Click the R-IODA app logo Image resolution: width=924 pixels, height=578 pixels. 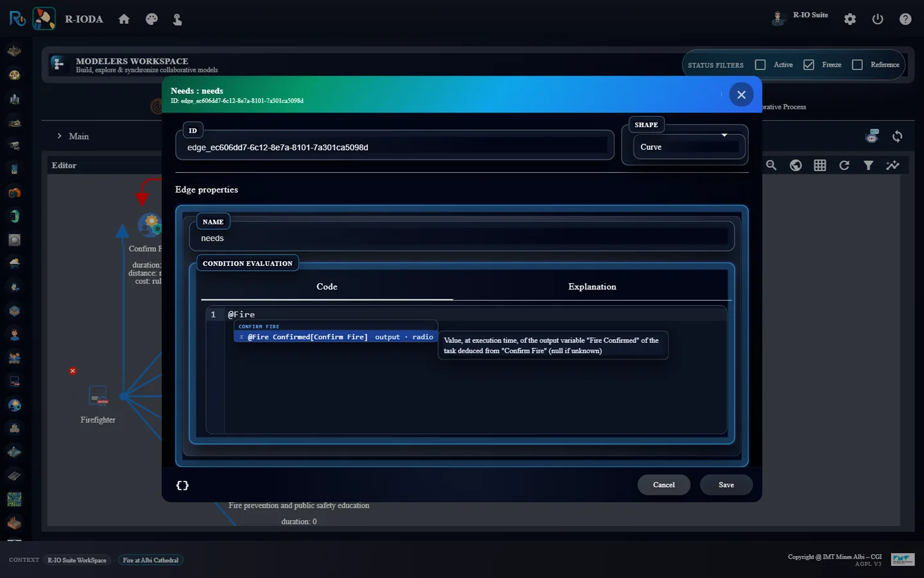pos(44,19)
